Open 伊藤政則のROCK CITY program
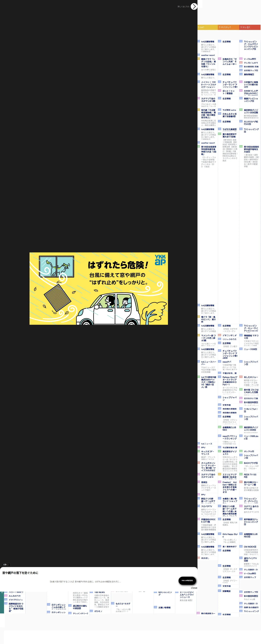 (x=208, y=521)
